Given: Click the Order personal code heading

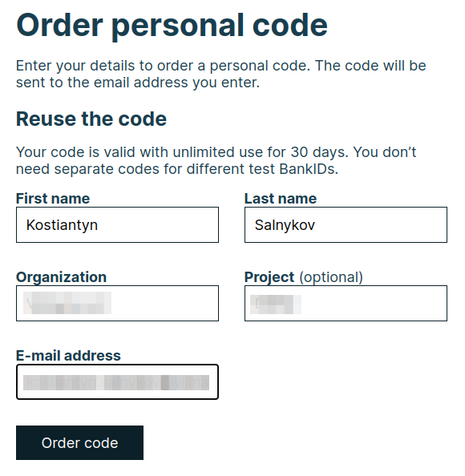Looking at the screenshot, I should (x=172, y=26).
